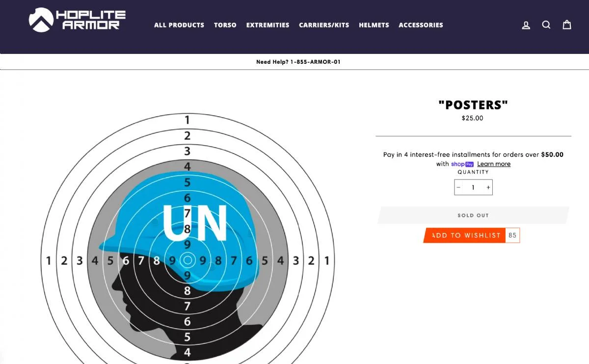Click the Sold Out button
The height and width of the screenshot is (364, 589).
tap(473, 215)
